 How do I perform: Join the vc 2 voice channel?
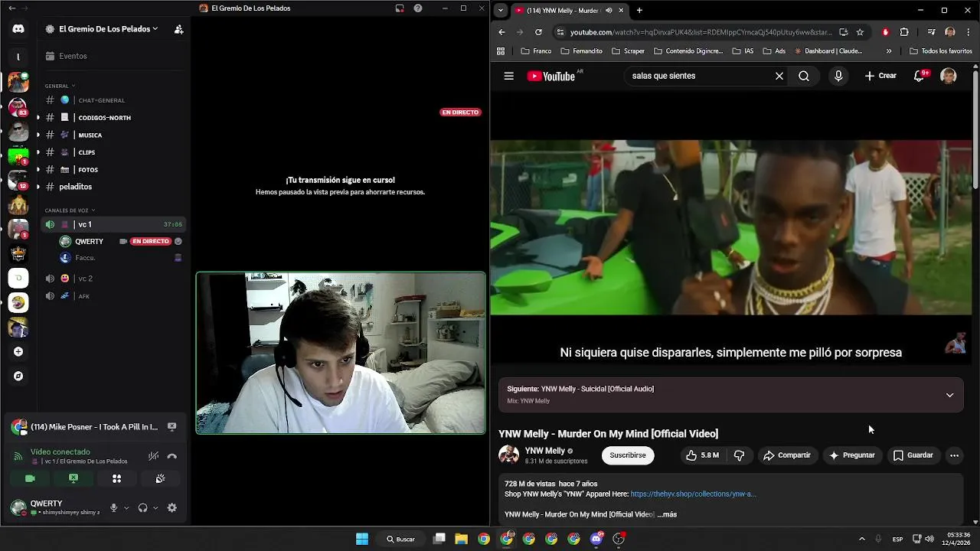(x=113, y=279)
